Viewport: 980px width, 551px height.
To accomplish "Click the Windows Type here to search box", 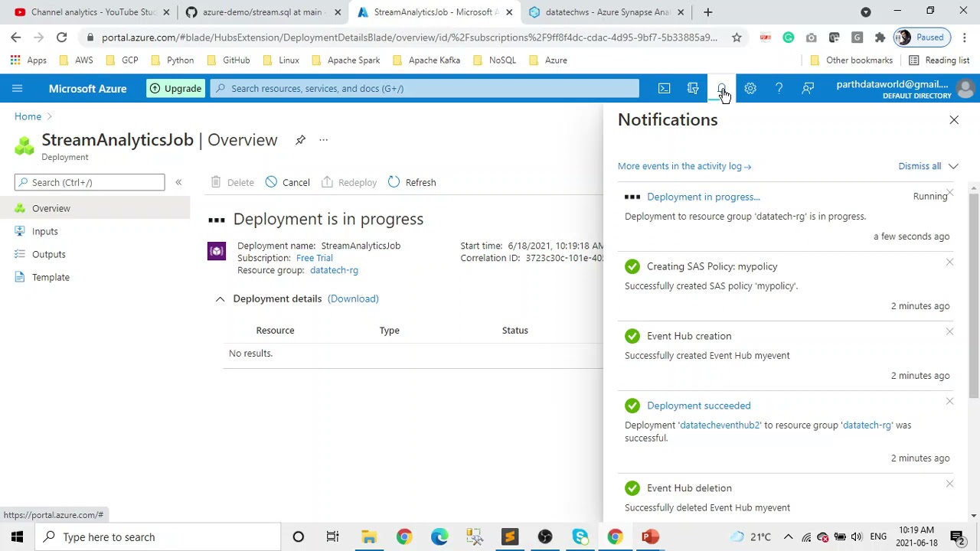I will [158, 537].
